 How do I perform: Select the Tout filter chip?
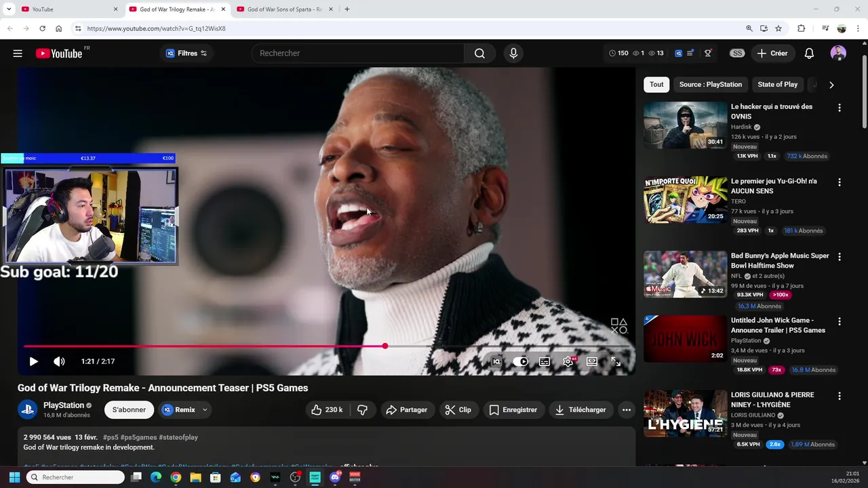[656, 85]
